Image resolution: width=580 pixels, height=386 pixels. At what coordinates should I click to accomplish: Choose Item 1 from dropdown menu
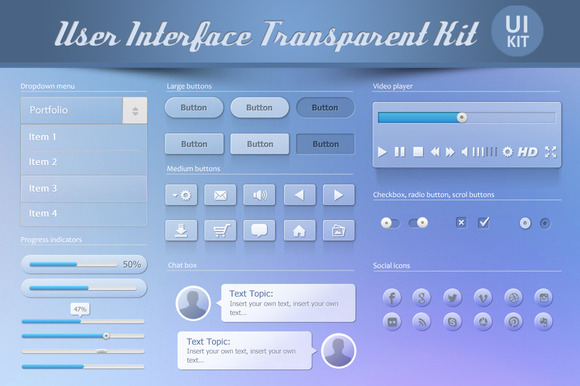(84, 137)
